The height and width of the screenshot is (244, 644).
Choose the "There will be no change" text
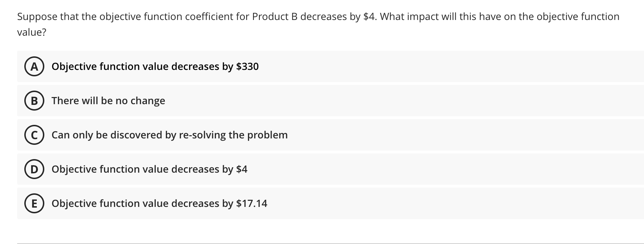click(108, 101)
